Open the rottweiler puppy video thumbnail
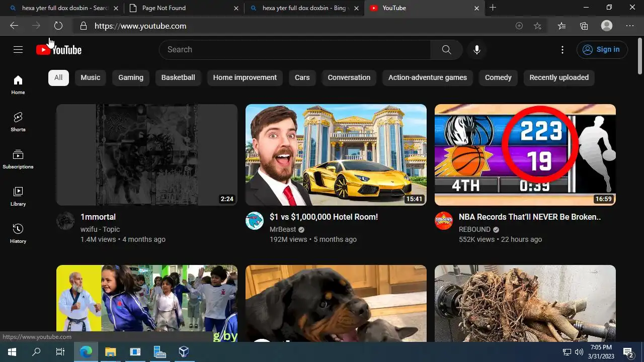 point(336,303)
